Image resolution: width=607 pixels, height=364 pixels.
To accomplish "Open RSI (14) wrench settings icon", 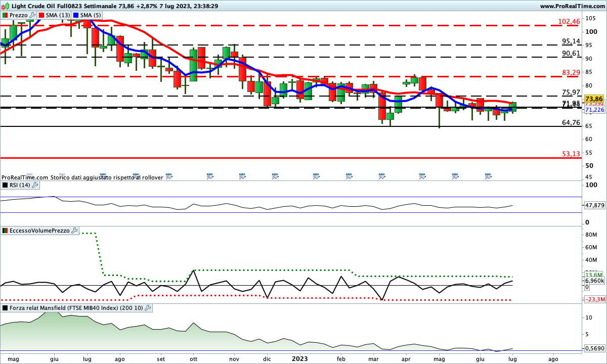I will pyautogui.click(x=35, y=185).
